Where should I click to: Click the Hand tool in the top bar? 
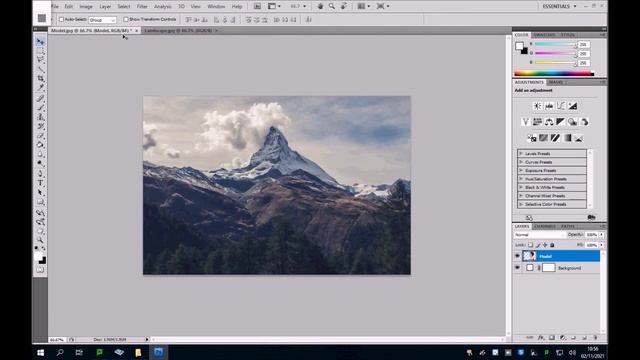click(x=320, y=6)
